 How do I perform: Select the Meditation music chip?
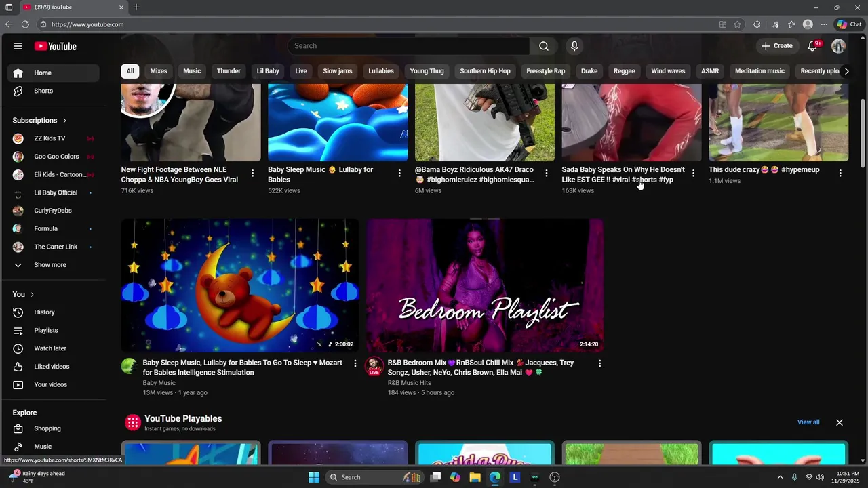click(x=759, y=71)
